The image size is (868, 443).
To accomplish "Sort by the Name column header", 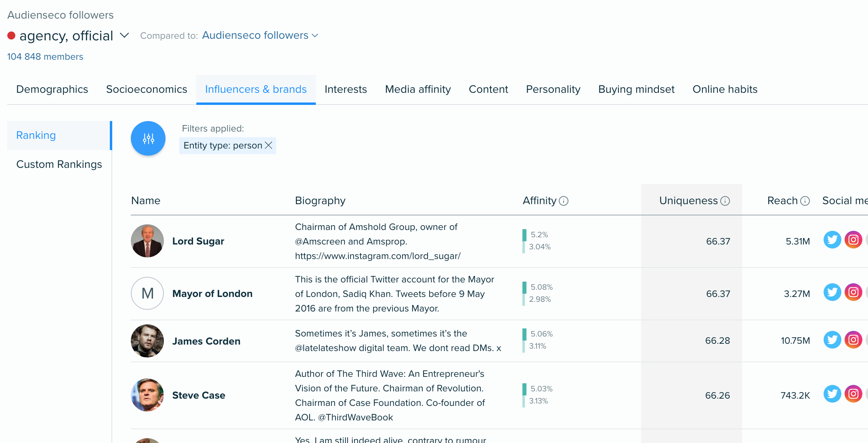I will 146,201.
